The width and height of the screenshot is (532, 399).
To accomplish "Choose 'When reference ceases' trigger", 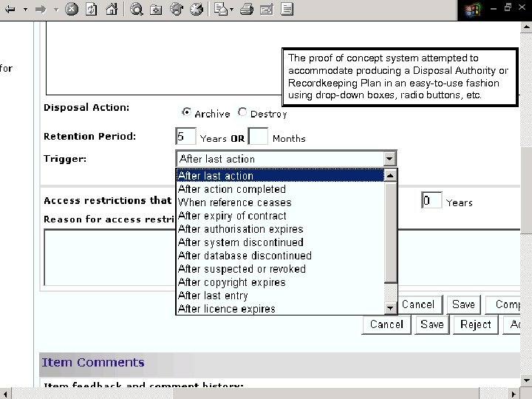I will 280,202.
